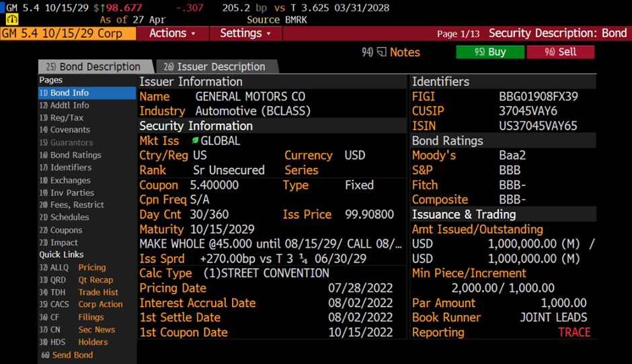Click the Notes page icon
Image resolution: width=632 pixels, height=364 pixels.
(x=381, y=52)
